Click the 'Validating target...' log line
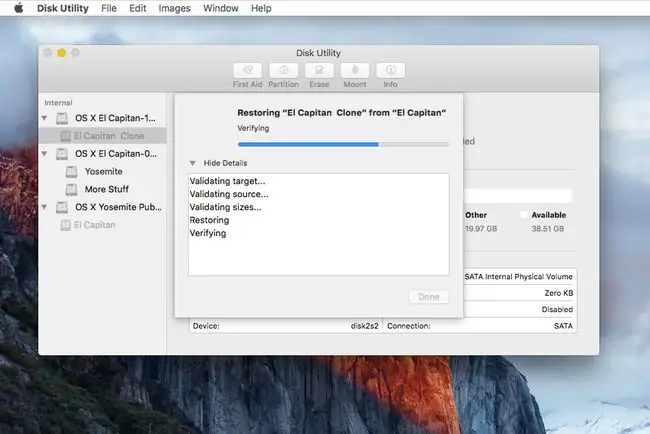 [x=227, y=181]
